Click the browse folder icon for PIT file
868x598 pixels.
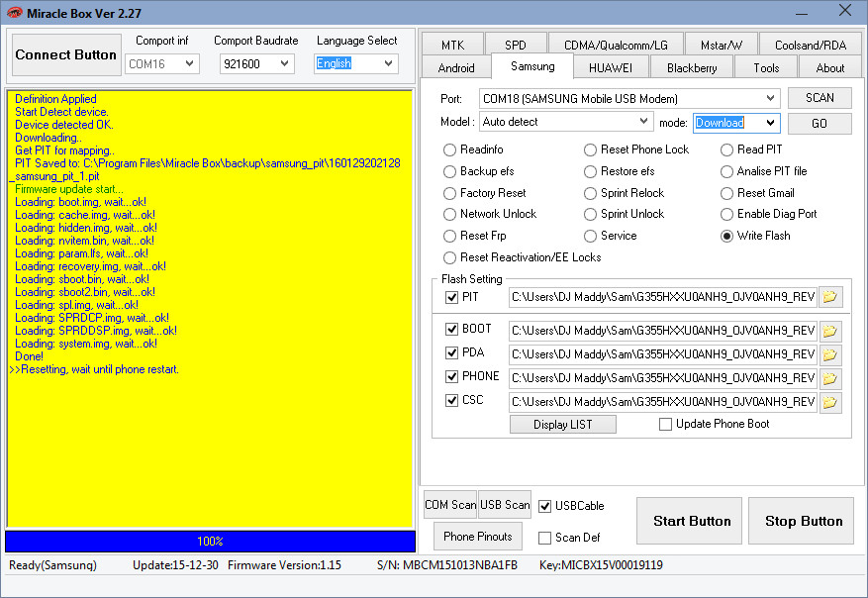click(x=829, y=297)
